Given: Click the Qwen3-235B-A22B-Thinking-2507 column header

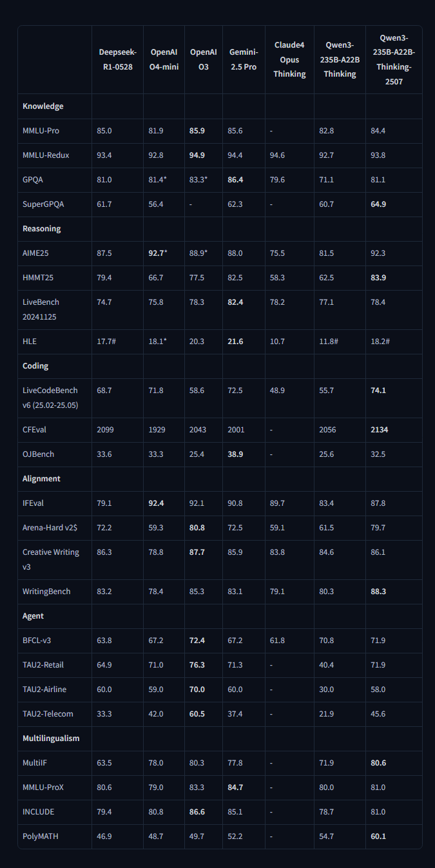Looking at the screenshot, I should pyautogui.click(x=394, y=60).
